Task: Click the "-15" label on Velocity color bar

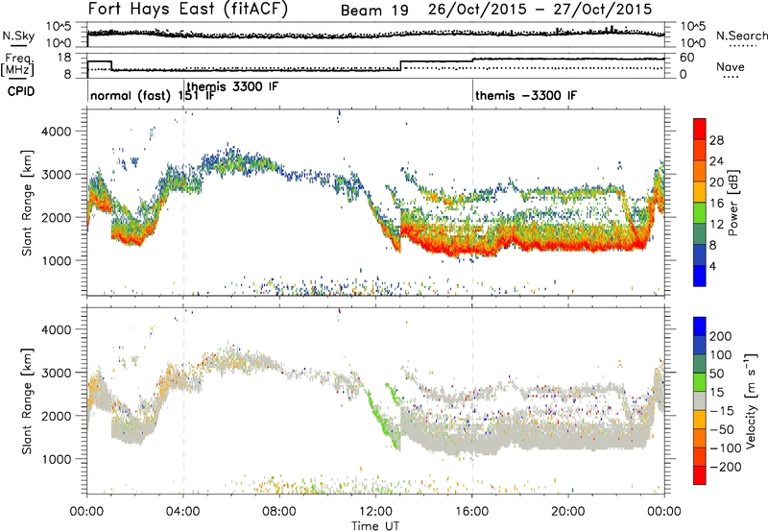Action: 722,411
